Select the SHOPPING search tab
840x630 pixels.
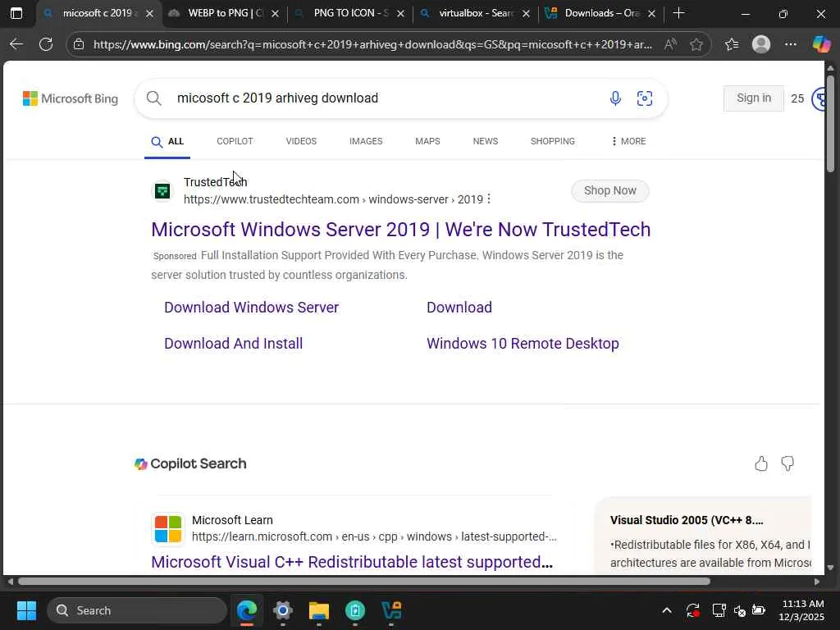(553, 141)
